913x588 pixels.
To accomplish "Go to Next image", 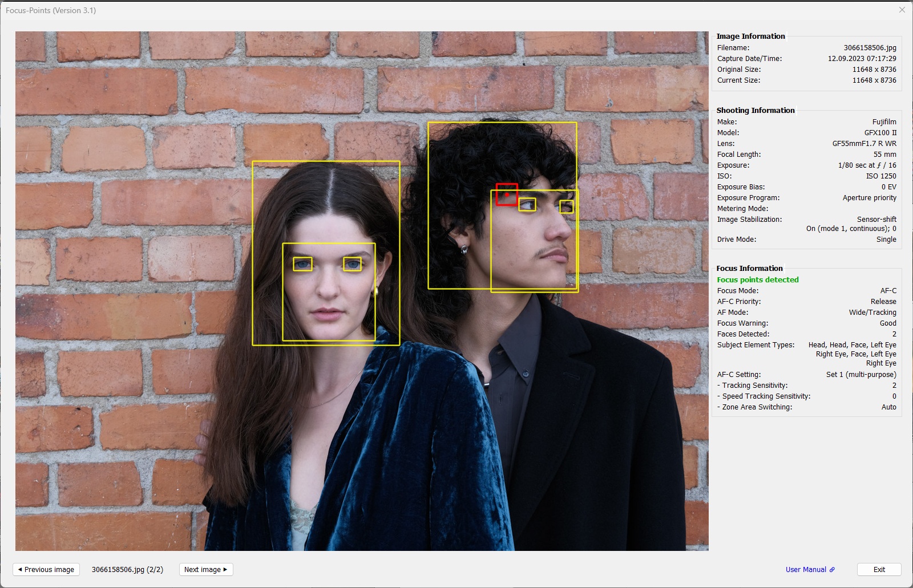I will [205, 569].
